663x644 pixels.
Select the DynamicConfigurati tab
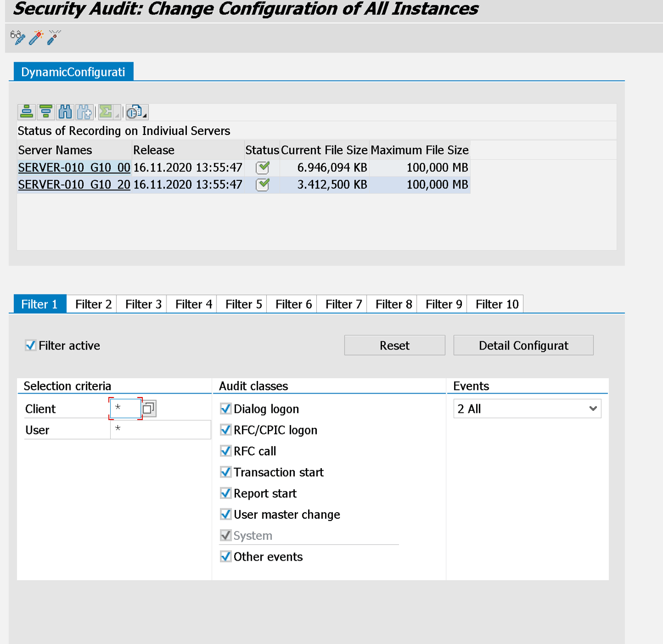click(72, 71)
